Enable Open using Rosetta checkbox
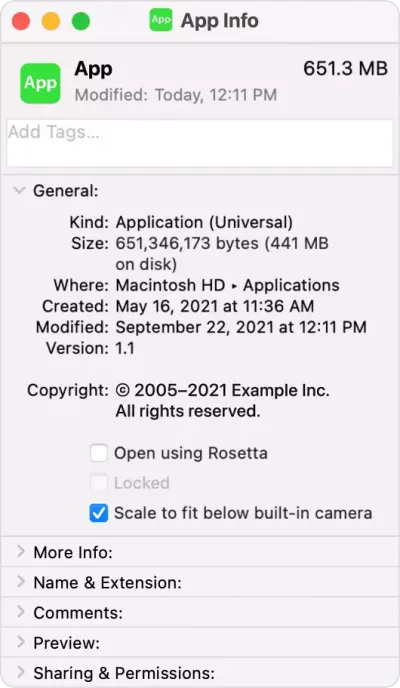The image size is (400, 688). (x=99, y=453)
